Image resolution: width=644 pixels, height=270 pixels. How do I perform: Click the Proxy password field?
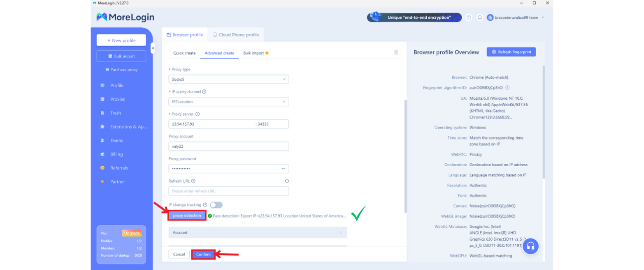point(229,169)
